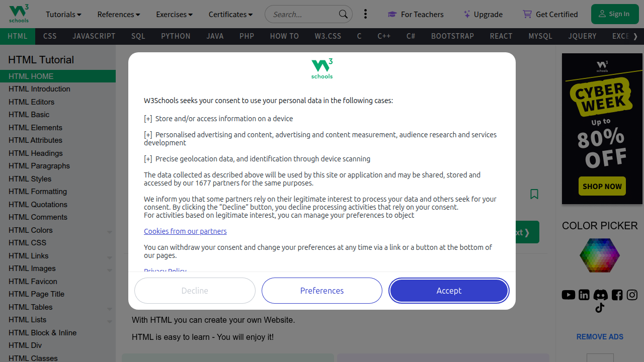Click the Instagram icon in the sidebar

(x=632, y=295)
